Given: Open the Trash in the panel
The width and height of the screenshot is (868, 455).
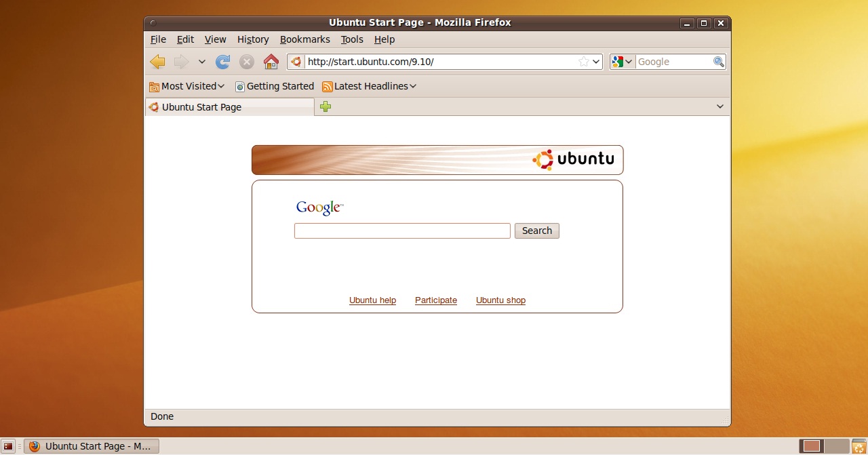Looking at the screenshot, I should (x=859, y=446).
